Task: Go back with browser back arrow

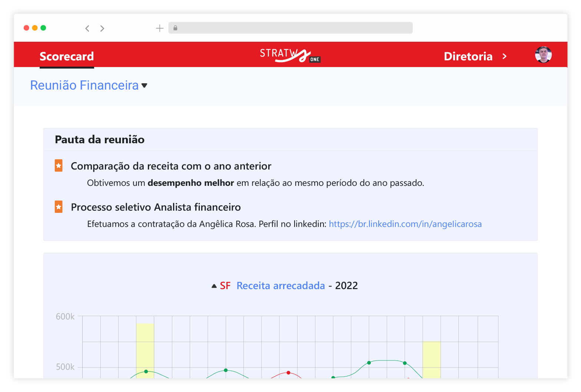Action: tap(87, 29)
